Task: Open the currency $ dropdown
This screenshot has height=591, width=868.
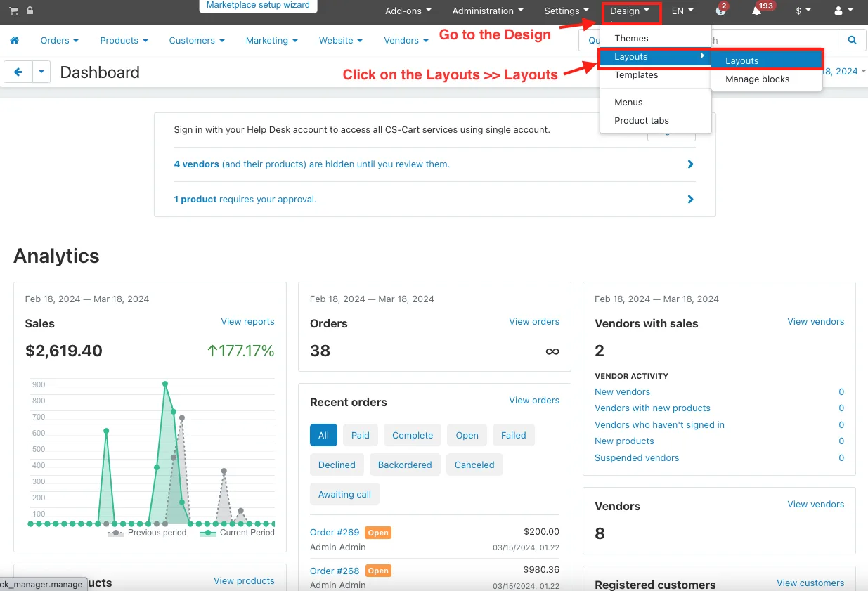Action: click(x=803, y=11)
